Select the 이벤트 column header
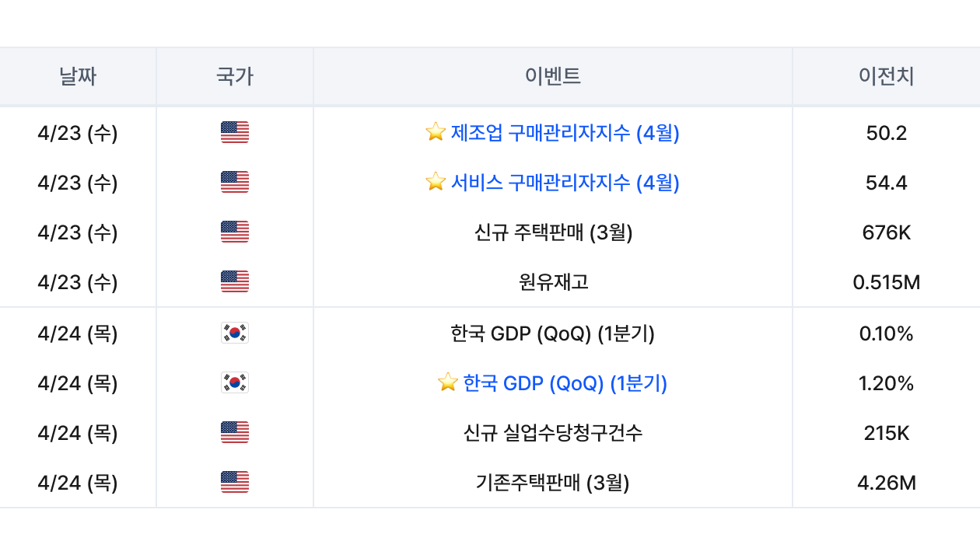 point(553,76)
